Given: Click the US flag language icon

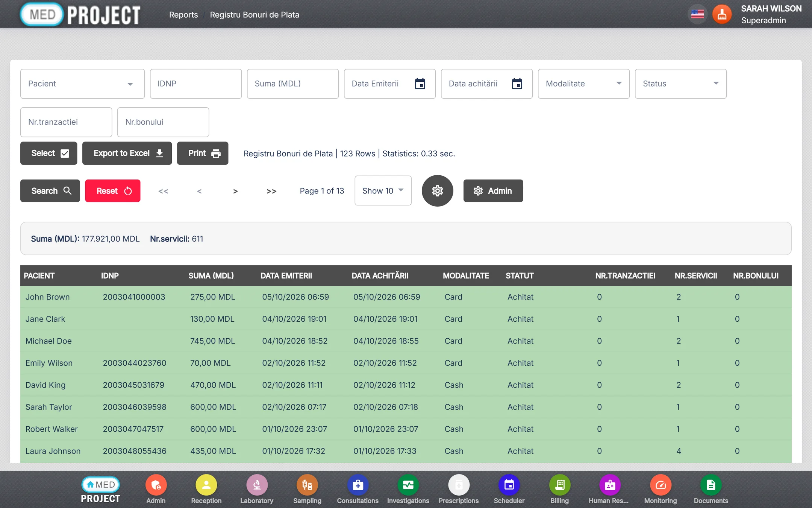Looking at the screenshot, I should 697,14.
